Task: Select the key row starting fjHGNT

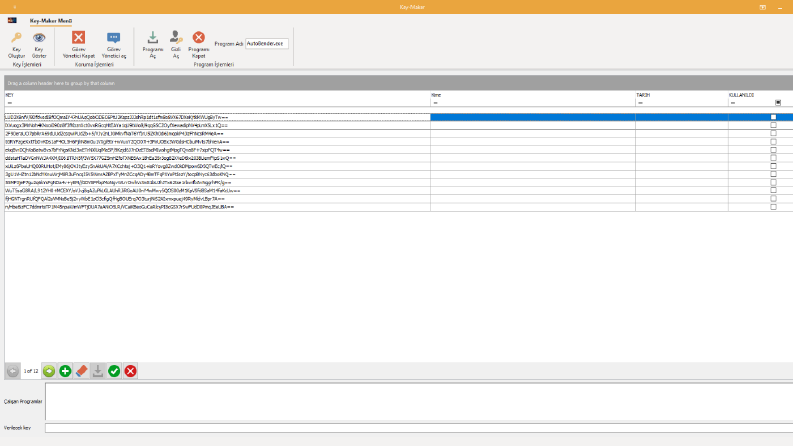Action: [217, 199]
